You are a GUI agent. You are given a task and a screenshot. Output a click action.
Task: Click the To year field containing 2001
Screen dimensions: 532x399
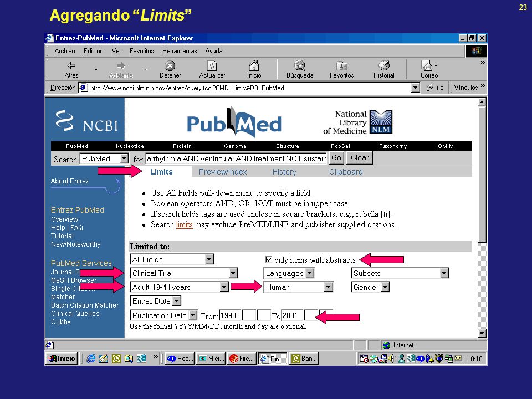(292, 315)
